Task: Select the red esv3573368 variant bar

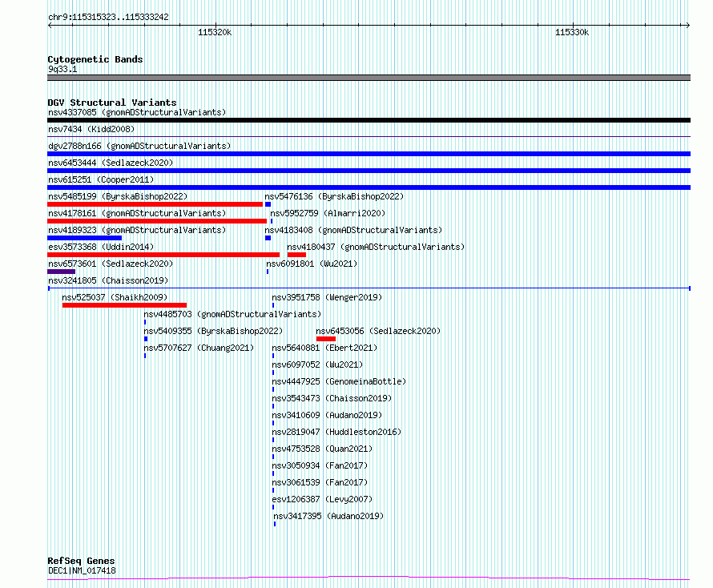Action: [163, 255]
